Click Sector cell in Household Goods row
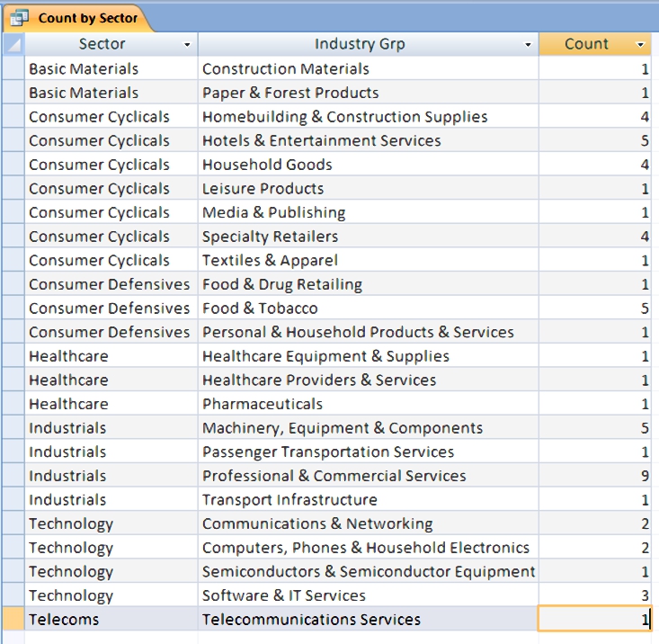Image resolution: width=659 pixels, height=644 pixels. pos(111,165)
